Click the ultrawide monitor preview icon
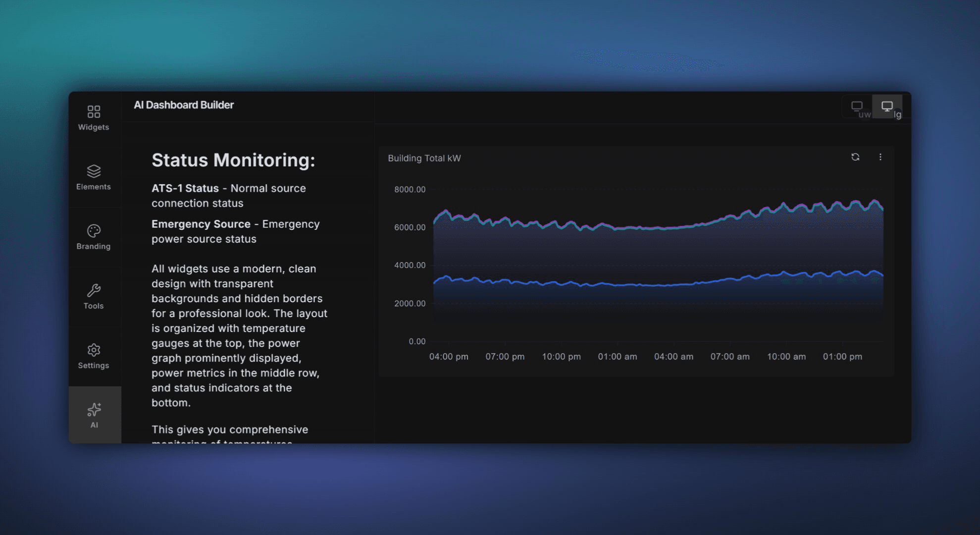980x535 pixels. (x=857, y=106)
